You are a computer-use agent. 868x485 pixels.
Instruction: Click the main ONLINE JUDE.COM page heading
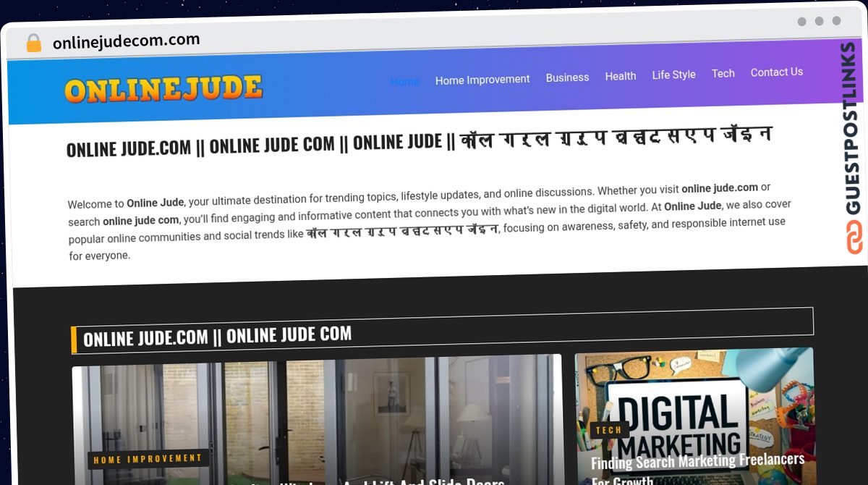[420, 141]
